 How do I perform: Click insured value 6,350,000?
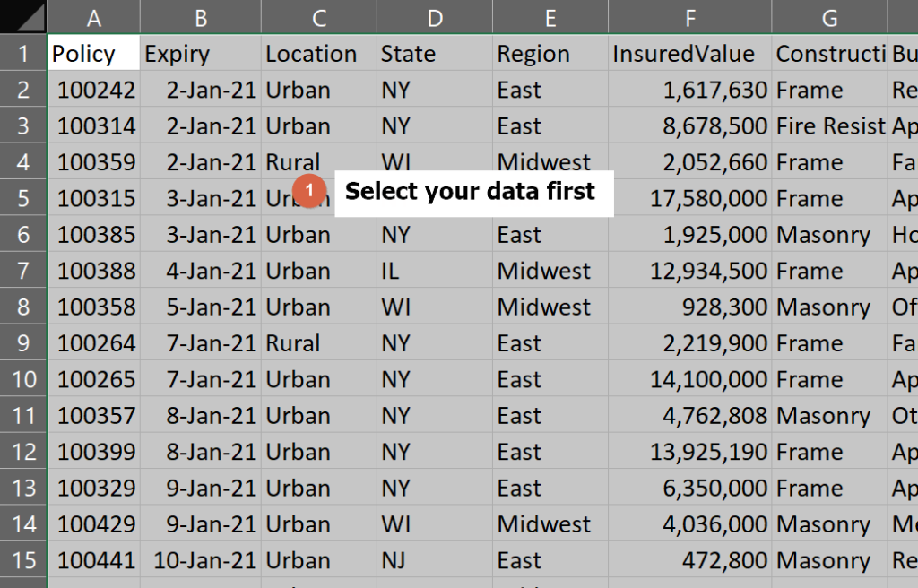[x=689, y=488]
